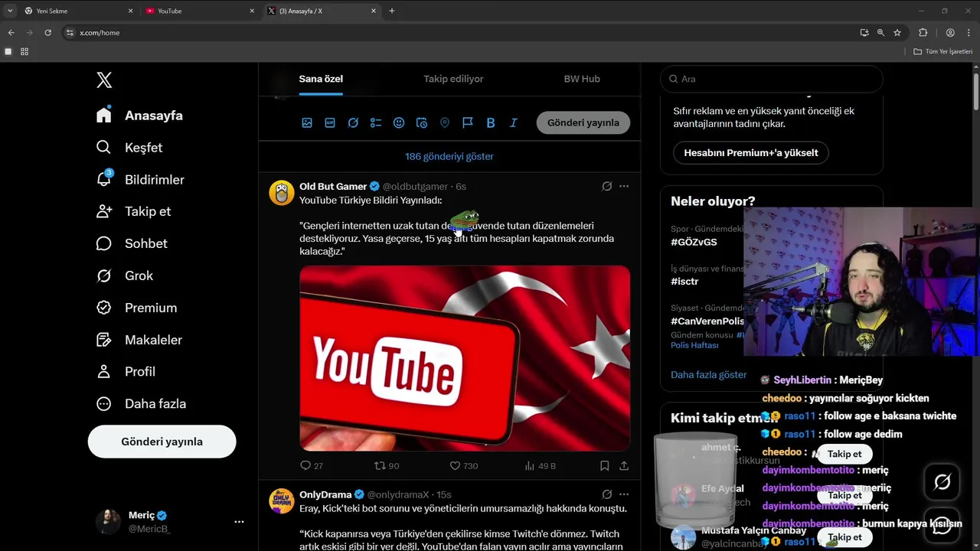Click the browser address bar
The width and height of the screenshot is (980, 551).
(459, 33)
